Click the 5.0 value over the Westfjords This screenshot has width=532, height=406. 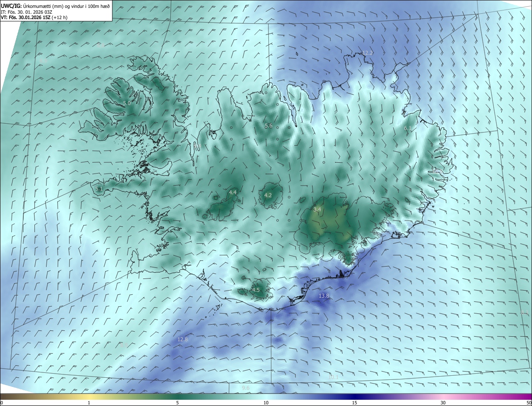127,103
